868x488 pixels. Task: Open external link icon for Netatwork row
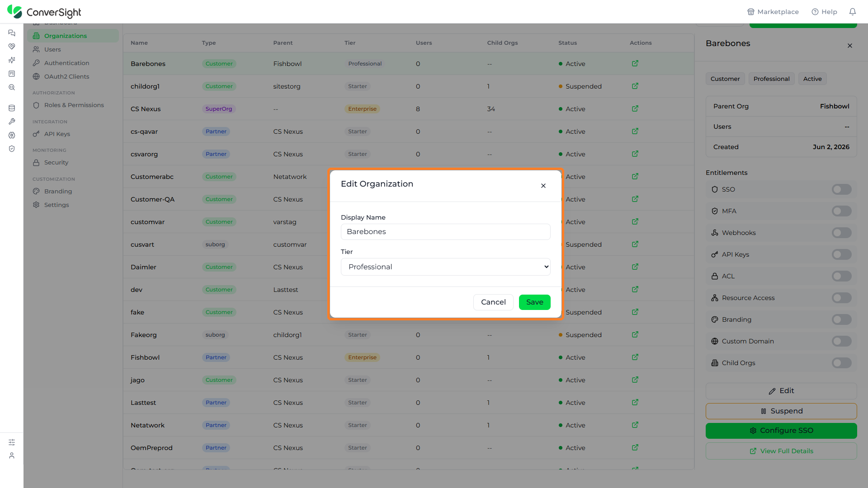pyautogui.click(x=635, y=425)
